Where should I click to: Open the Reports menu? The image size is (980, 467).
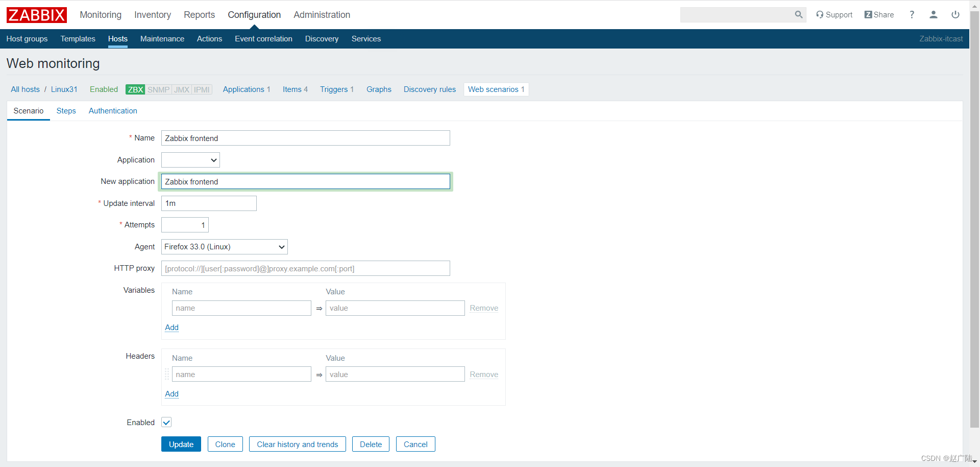pyautogui.click(x=199, y=15)
